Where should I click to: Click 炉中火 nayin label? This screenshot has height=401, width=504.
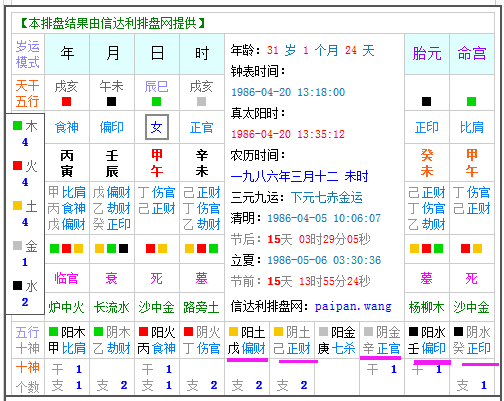click(x=66, y=307)
